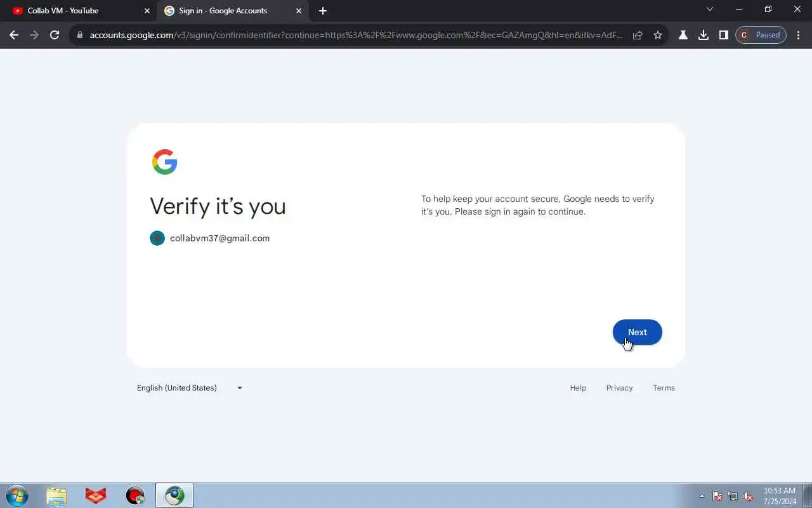This screenshot has width=812, height=508.
Task: Click the Verify it's you heading
Action: click(x=218, y=206)
